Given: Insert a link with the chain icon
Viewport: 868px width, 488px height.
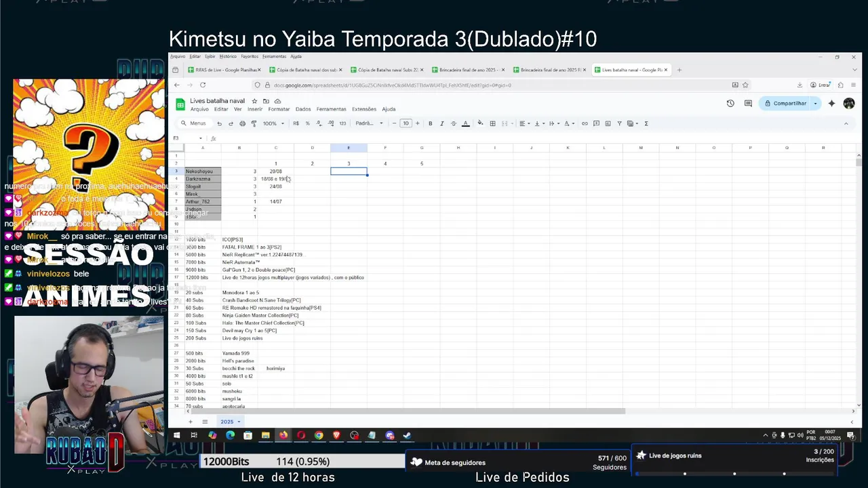Looking at the screenshot, I should [x=585, y=123].
